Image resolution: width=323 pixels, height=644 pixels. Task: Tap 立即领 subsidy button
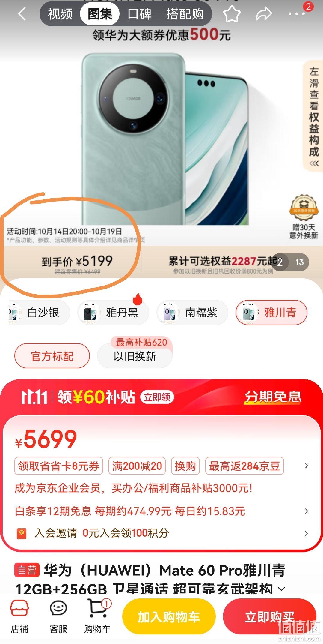coord(157,397)
